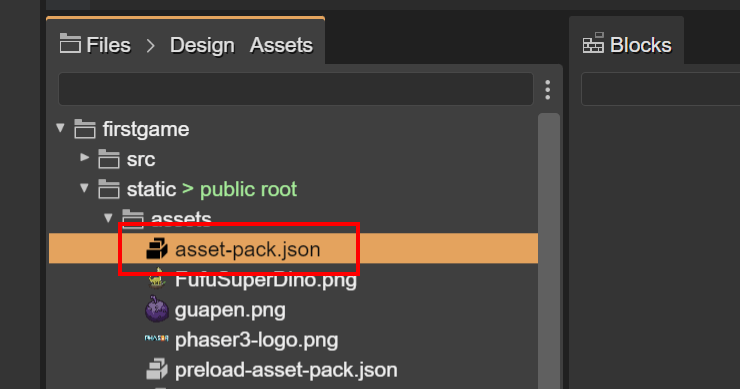
Task: Click the Files panel folder icon
Action: point(70,44)
